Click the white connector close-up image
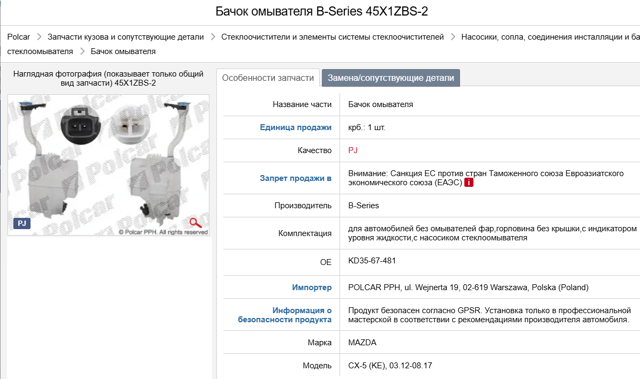This screenshot has width=640, height=379. point(131,125)
